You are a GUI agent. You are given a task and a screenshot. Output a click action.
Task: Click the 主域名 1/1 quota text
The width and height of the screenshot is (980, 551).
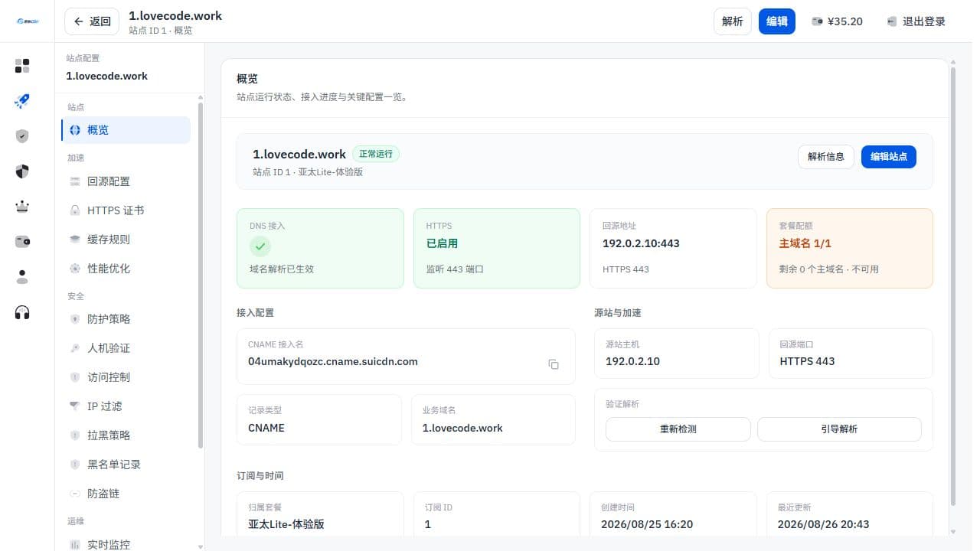click(x=805, y=243)
